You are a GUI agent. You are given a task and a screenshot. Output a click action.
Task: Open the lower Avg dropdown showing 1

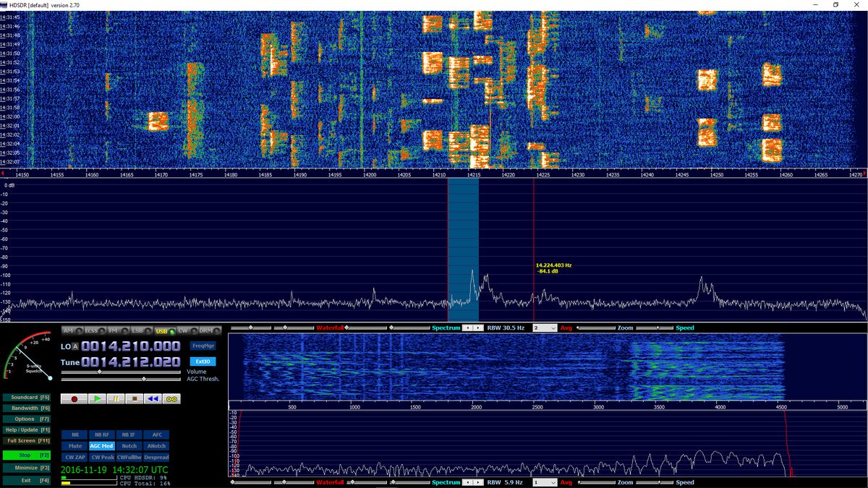pyautogui.click(x=545, y=482)
